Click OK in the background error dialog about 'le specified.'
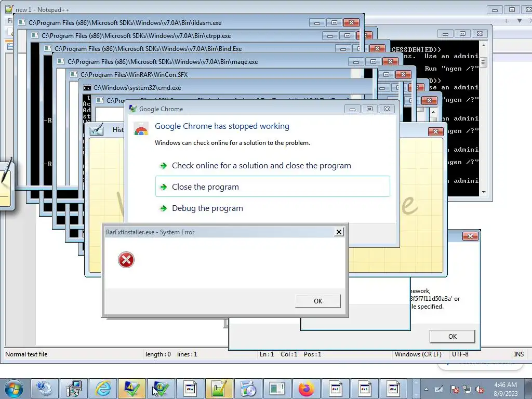532x399 pixels. (x=453, y=336)
